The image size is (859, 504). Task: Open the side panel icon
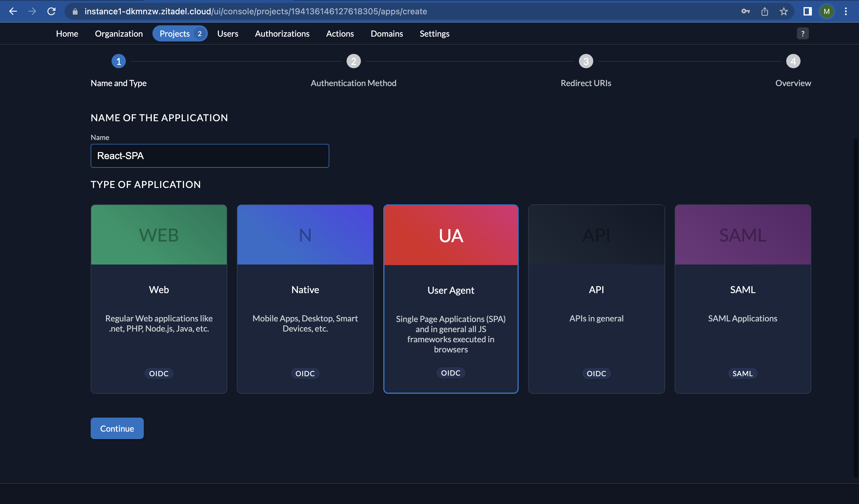(x=807, y=11)
